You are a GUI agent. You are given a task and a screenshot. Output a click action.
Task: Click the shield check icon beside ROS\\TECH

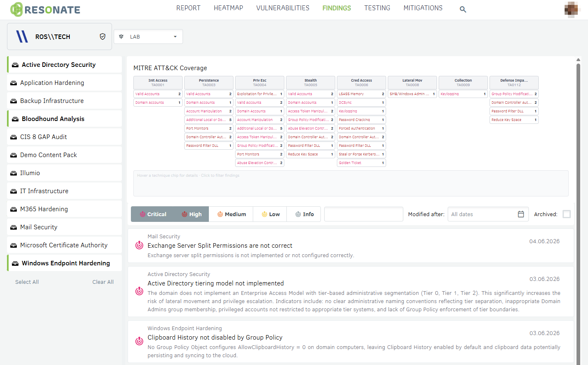[x=103, y=36]
